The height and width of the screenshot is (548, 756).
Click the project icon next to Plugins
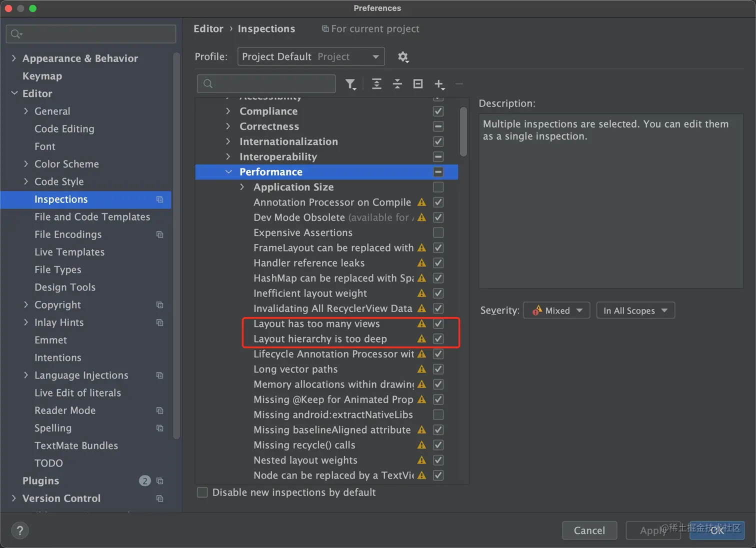(x=160, y=481)
